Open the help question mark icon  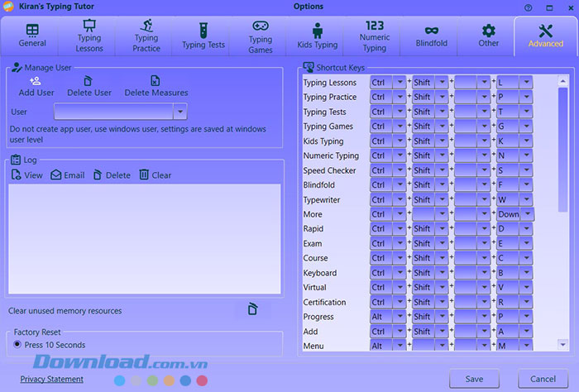[529, 7]
